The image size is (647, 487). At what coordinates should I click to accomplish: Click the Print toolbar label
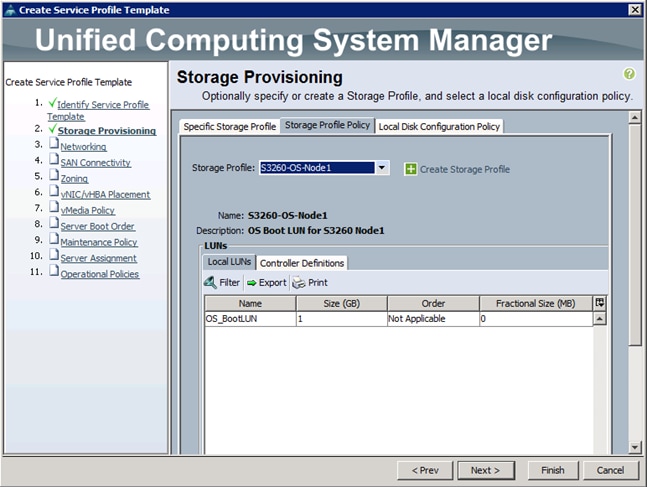click(318, 283)
